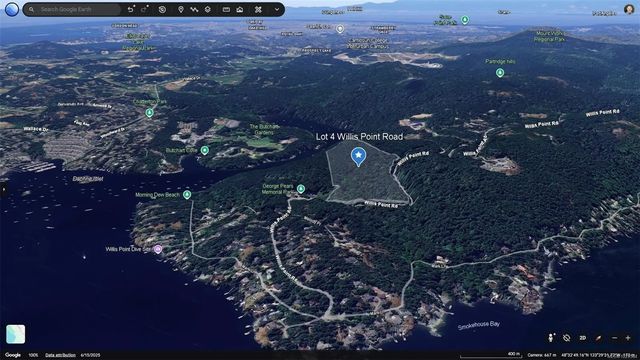Click the 100% loading indicator text
This screenshot has width=640, height=360.
(x=33, y=355)
